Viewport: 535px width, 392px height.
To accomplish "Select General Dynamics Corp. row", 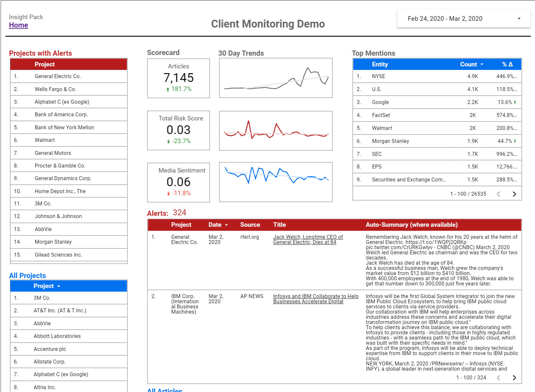I will pyautogui.click(x=69, y=179).
